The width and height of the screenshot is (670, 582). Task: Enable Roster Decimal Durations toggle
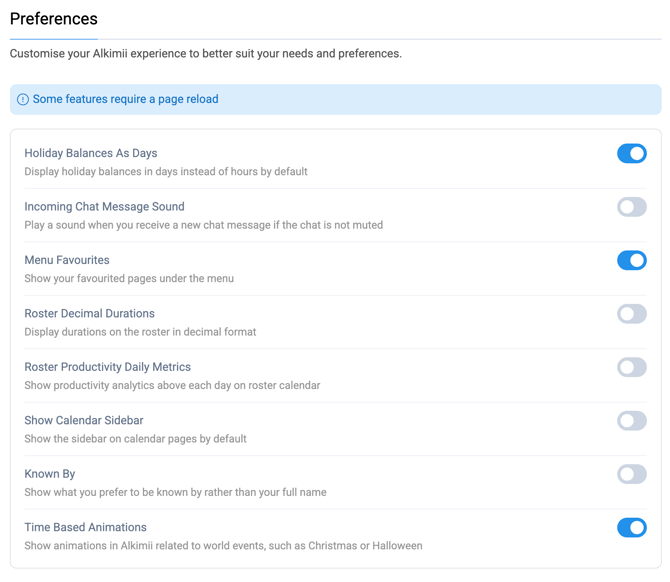coord(631,314)
